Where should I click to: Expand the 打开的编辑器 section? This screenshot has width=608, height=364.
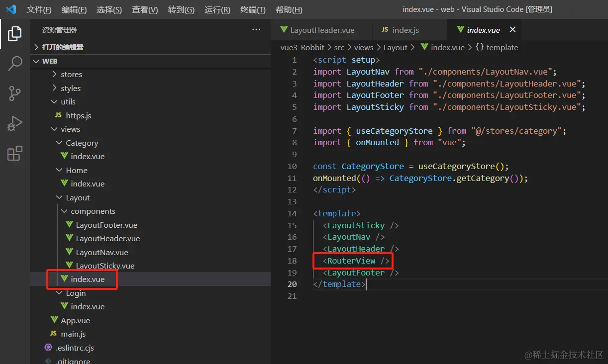point(63,47)
